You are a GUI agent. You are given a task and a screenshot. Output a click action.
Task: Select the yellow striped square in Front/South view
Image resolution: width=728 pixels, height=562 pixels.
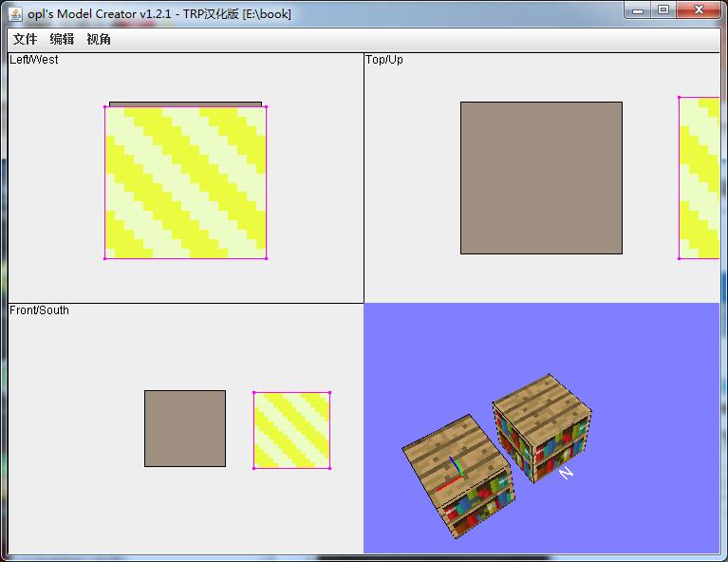click(291, 430)
